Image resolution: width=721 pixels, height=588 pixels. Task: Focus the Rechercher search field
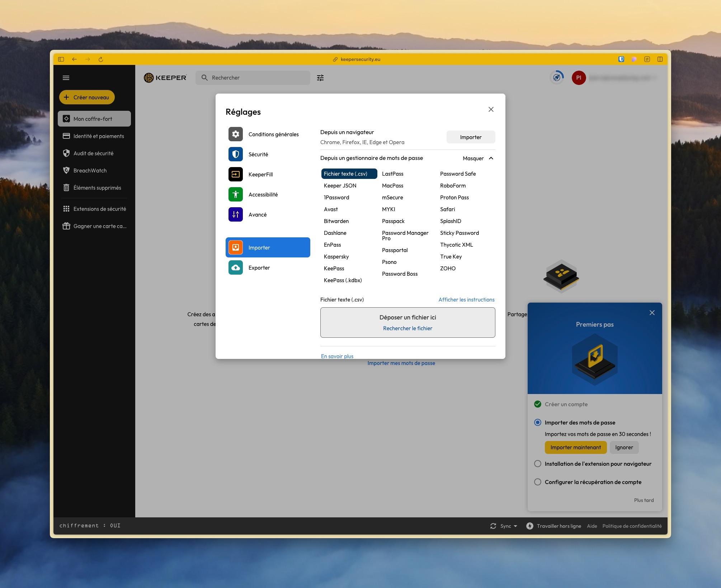[253, 78]
